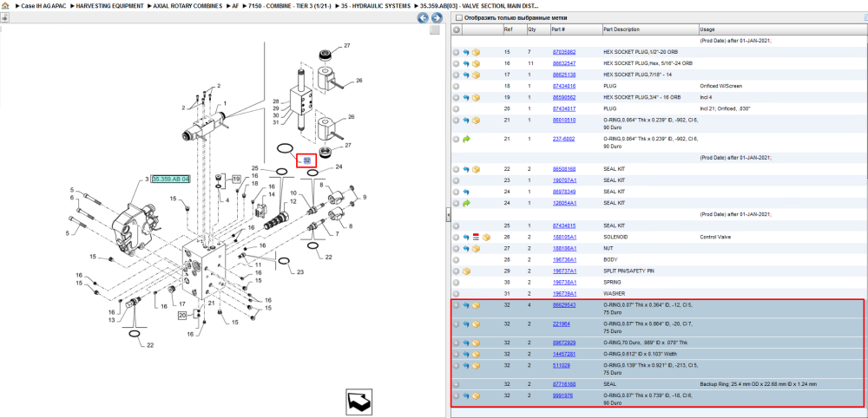Toggle the show only selected marks checkbox
This screenshot has height=418, width=868.
coord(457,17)
